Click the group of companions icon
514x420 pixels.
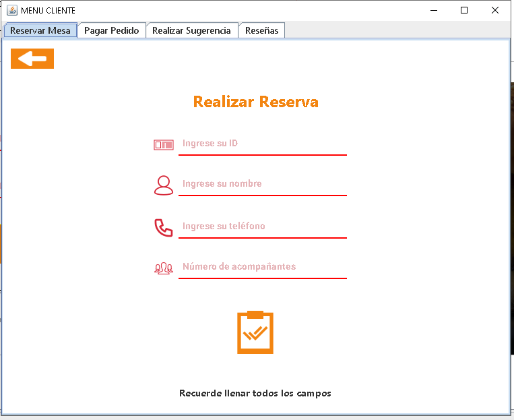tap(164, 268)
